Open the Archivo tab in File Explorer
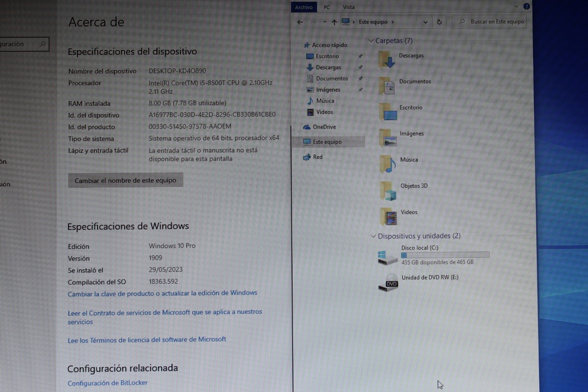The image size is (588, 392). point(304,7)
